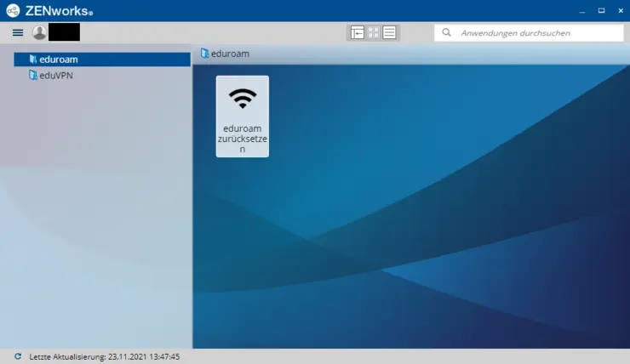Screen dimensions: 630x364
Task: Toggle the folder tree panel view
Action: [358, 32]
